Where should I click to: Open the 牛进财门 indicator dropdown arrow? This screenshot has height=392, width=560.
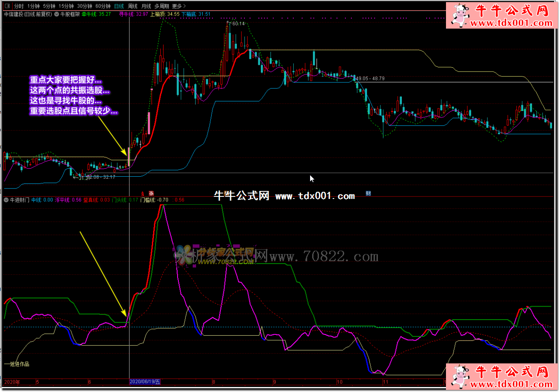coord(6,200)
